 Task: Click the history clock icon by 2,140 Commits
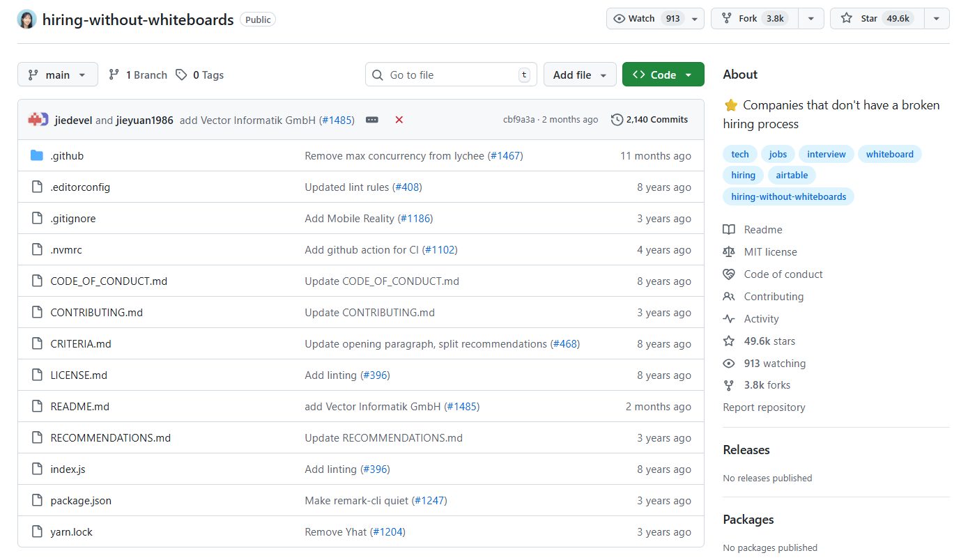[617, 120]
